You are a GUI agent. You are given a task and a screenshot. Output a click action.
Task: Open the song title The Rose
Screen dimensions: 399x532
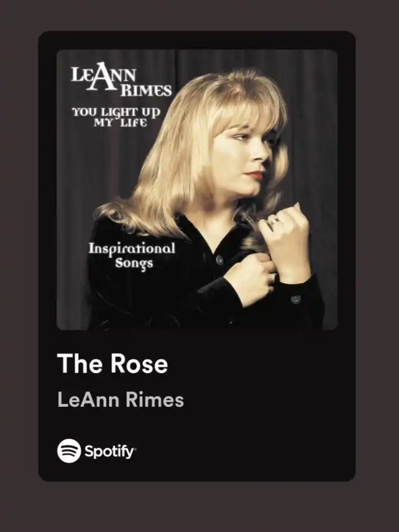(x=112, y=363)
